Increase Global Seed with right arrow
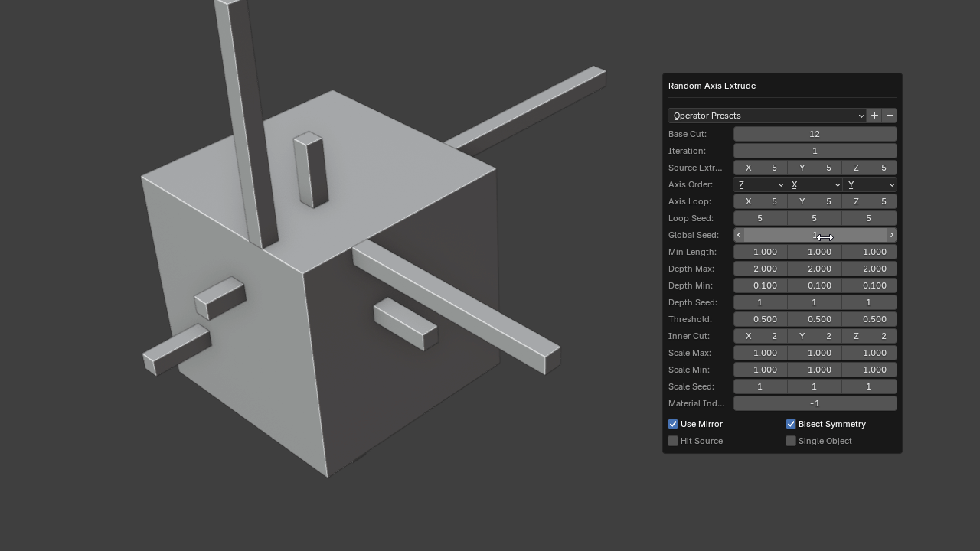The image size is (980, 551). pyautogui.click(x=892, y=235)
